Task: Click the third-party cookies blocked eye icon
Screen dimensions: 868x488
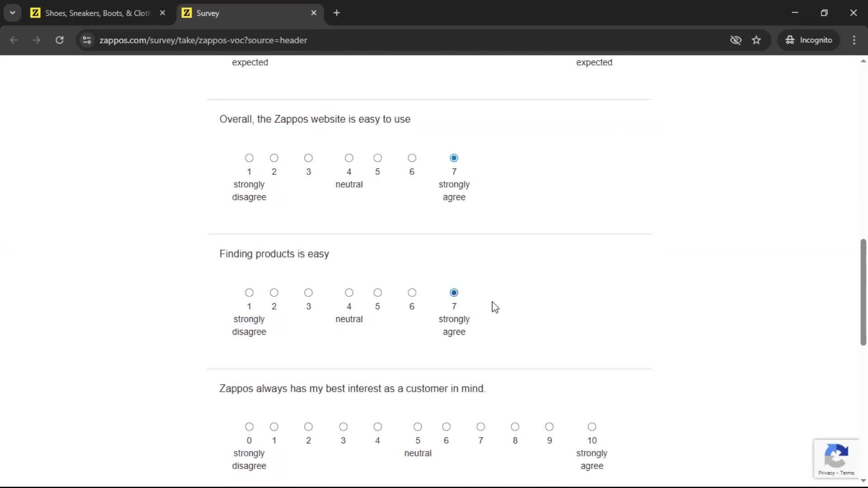Action: [736, 40]
